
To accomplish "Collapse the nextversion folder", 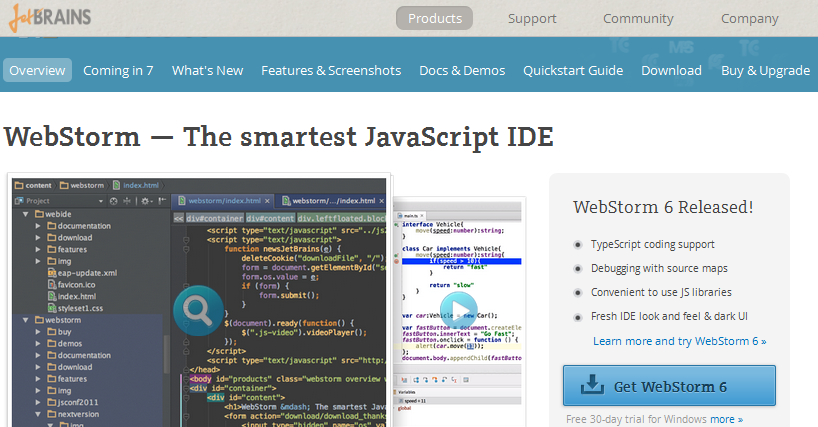I will tap(38, 414).
